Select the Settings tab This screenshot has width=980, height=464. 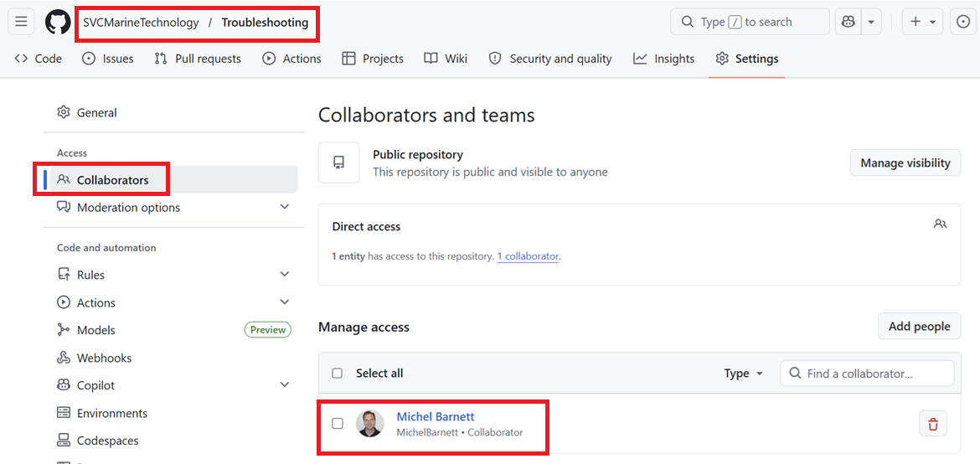click(747, 59)
